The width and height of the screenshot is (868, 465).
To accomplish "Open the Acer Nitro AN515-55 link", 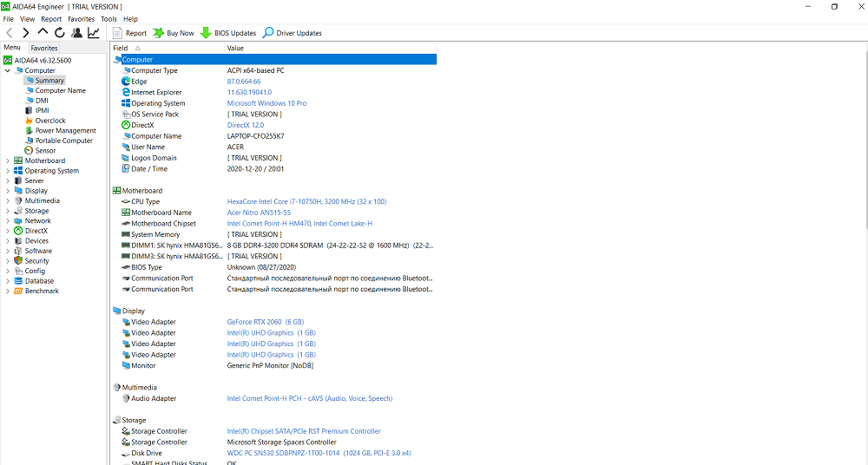I will tap(259, 213).
